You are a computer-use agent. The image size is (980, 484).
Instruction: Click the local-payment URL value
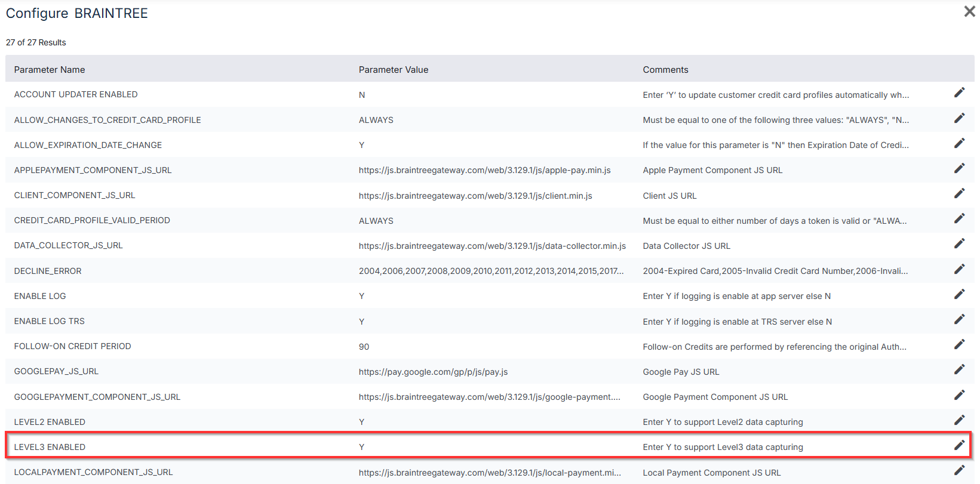(x=490, y=473)
